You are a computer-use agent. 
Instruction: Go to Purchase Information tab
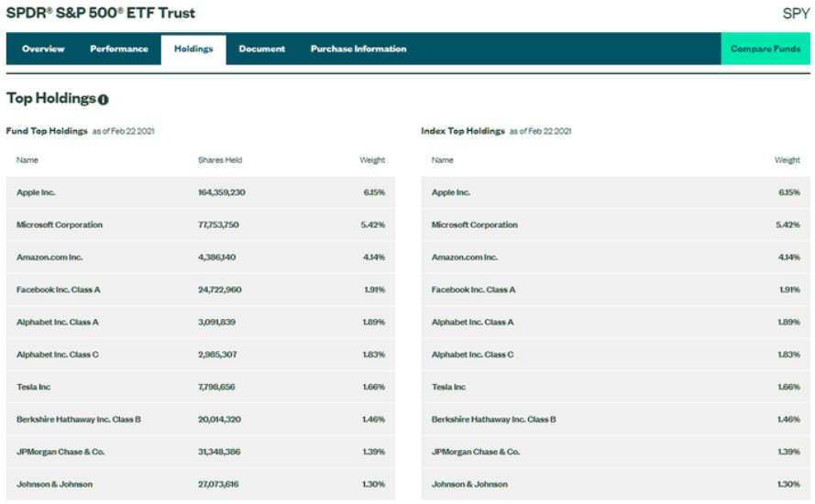pos(358,49)
